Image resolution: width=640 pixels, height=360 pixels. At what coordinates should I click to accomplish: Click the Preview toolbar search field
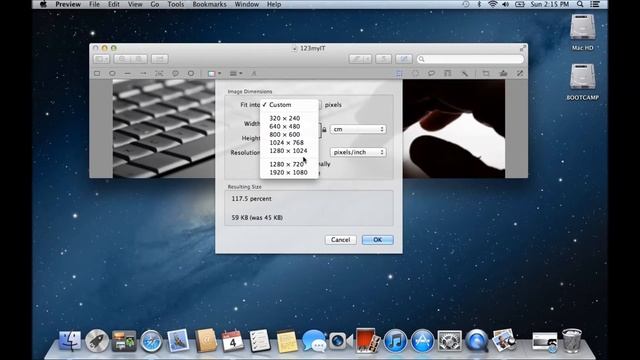point(470,59)
